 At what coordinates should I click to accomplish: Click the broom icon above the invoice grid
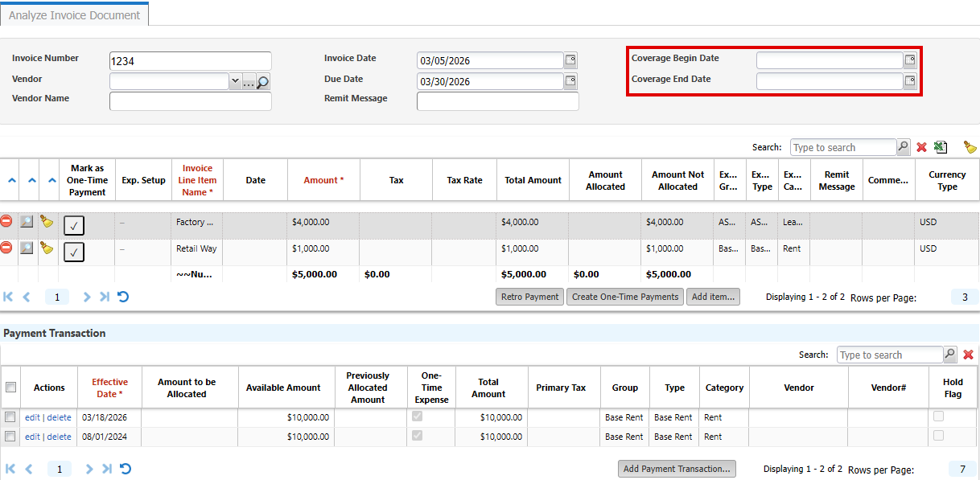tap(970, 147)
